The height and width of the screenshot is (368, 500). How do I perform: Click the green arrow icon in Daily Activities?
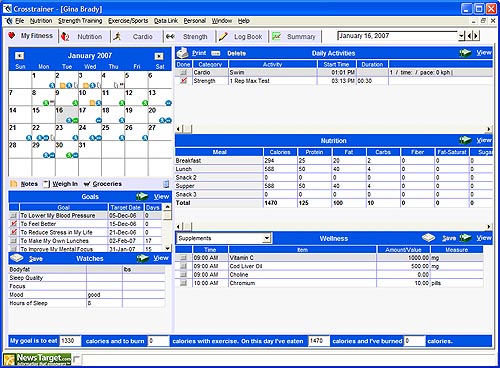click(x=465, y=53)
